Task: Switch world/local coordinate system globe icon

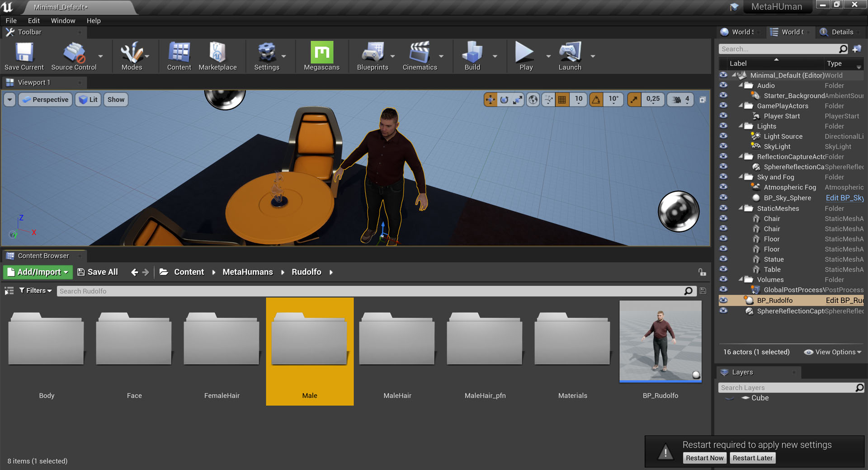Action: (x=533, y=99)
